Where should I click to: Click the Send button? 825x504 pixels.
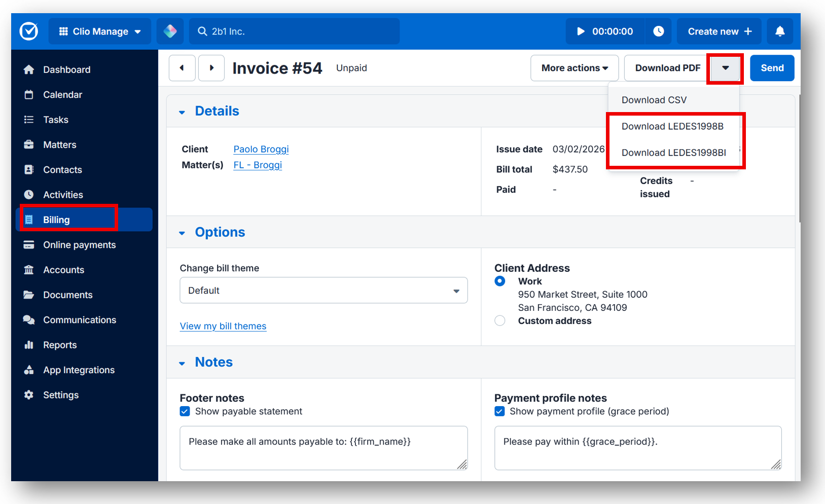click(x=772, y=68)
